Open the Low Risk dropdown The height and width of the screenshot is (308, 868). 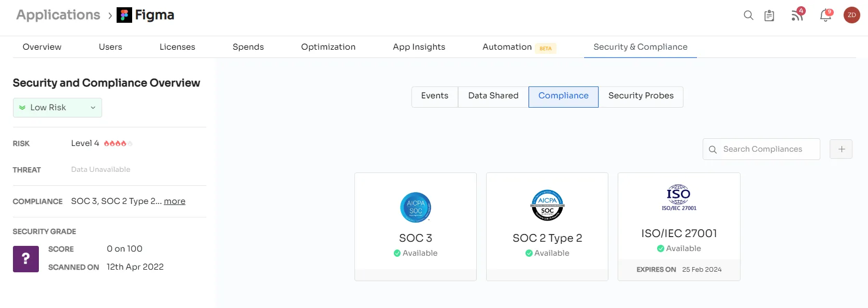[x=58, y=108]
